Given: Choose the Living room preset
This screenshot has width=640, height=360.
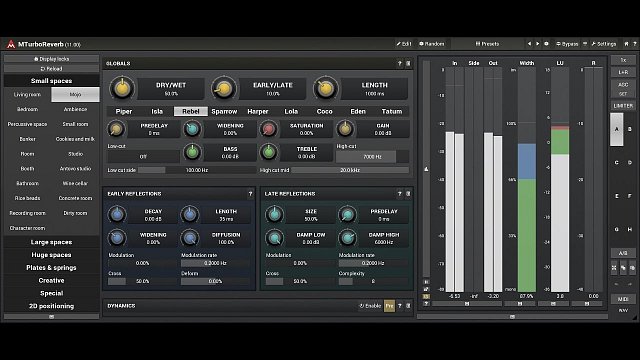Looking at the screenshot, I should (27, 95).
